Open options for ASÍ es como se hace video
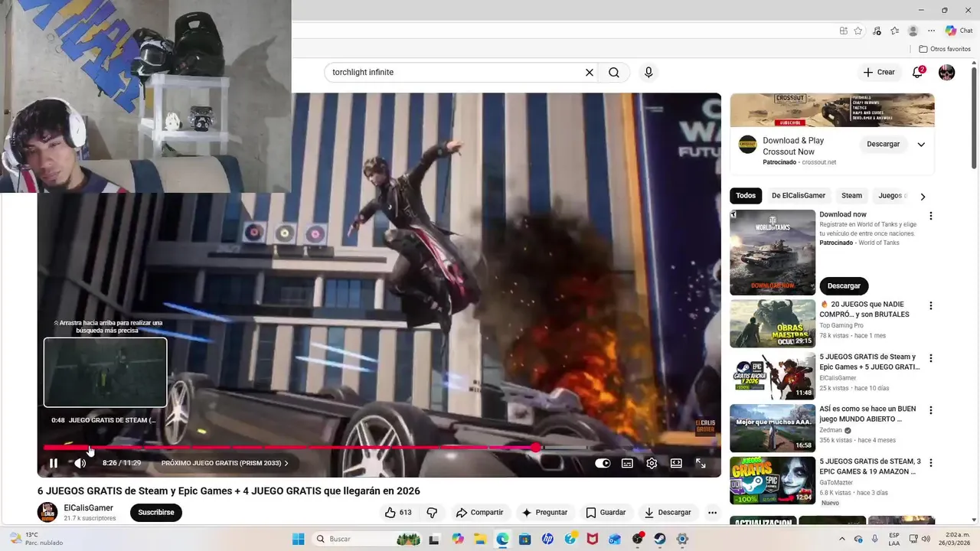The width and height of the screenshot is (980, 551). (x=931, y=410)
